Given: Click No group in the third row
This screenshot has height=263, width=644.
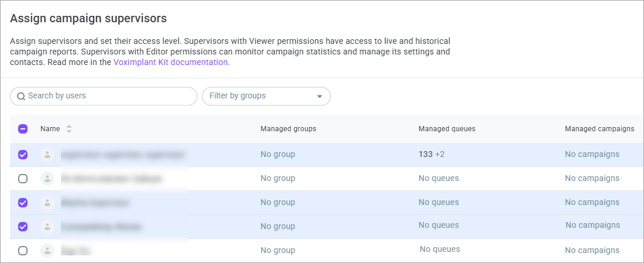Looking at the screenshot, I should tap(278, 203).
